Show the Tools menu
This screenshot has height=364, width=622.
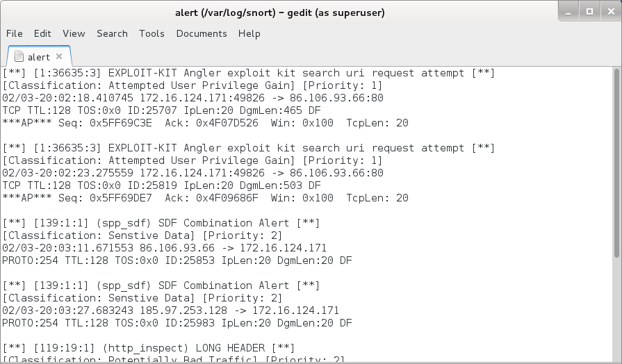click(x=152, y=33)
